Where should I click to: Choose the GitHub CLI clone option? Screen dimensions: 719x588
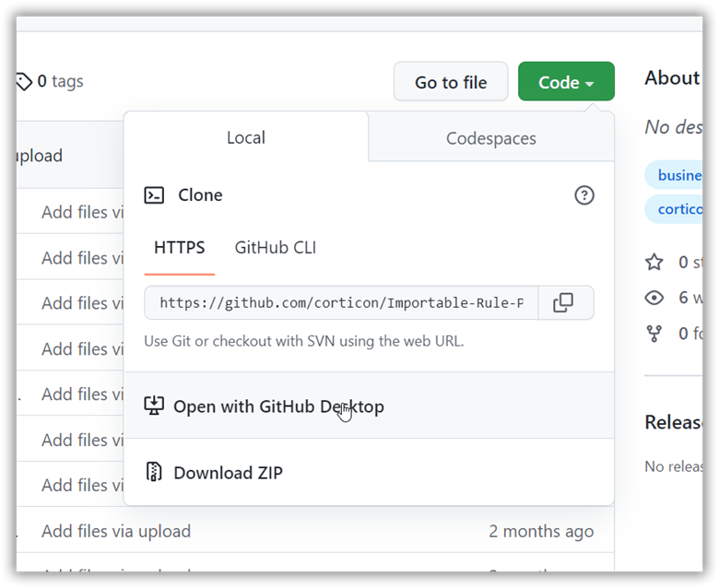click(x=276, y=248)
